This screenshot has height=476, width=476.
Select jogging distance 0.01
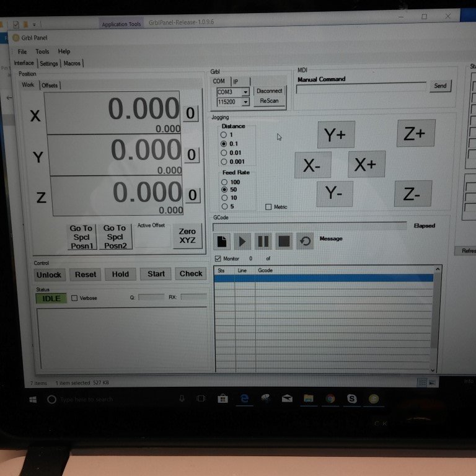click(224, 152)
